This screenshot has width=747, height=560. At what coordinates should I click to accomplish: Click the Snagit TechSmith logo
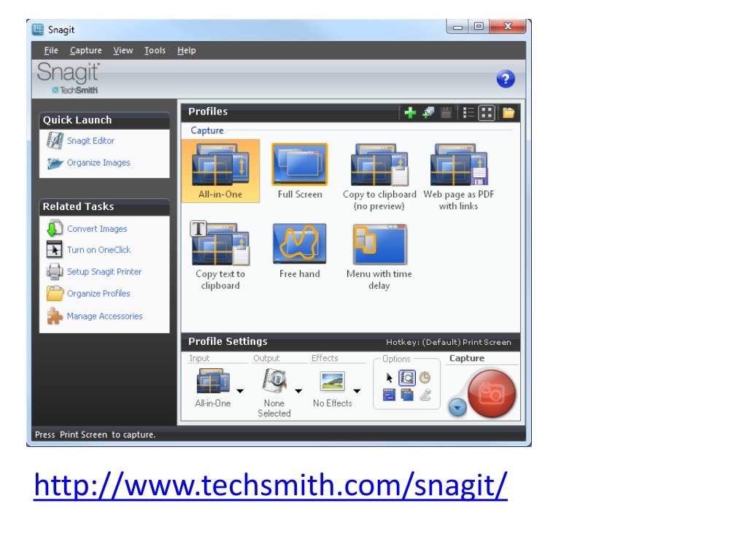click(69, 77)
